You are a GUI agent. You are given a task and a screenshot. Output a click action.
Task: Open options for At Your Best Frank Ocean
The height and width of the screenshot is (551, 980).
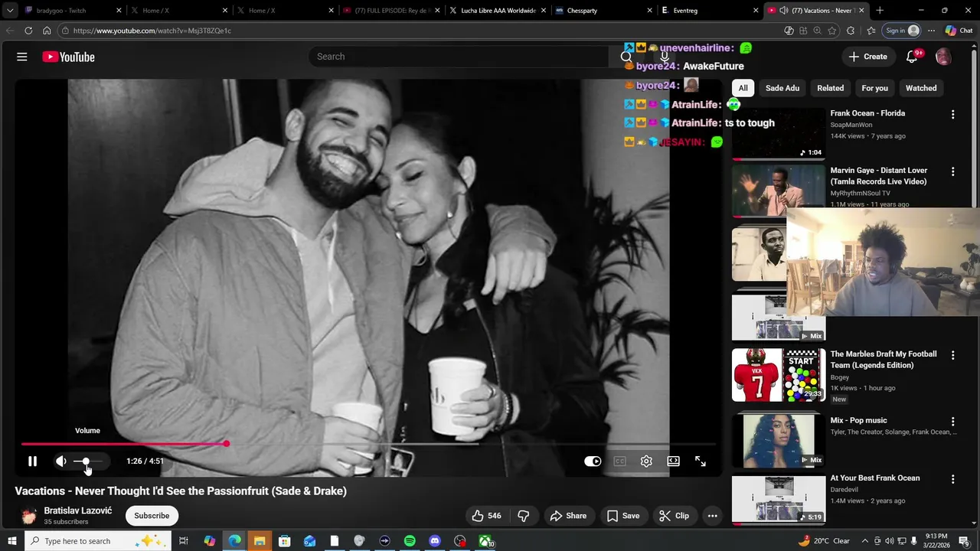pos(952,479)
